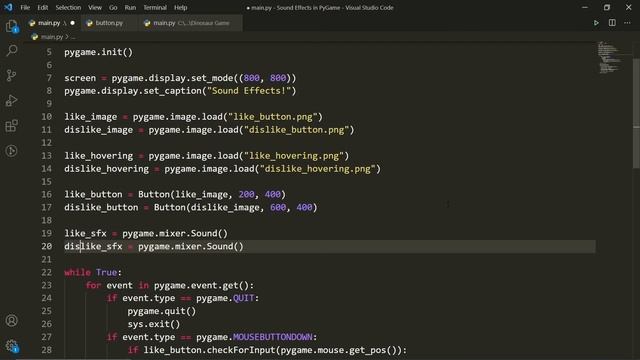The image size is (640, 360).
Task: Click the dislike_button variable on line 17
Action: [x=101, y=207]
